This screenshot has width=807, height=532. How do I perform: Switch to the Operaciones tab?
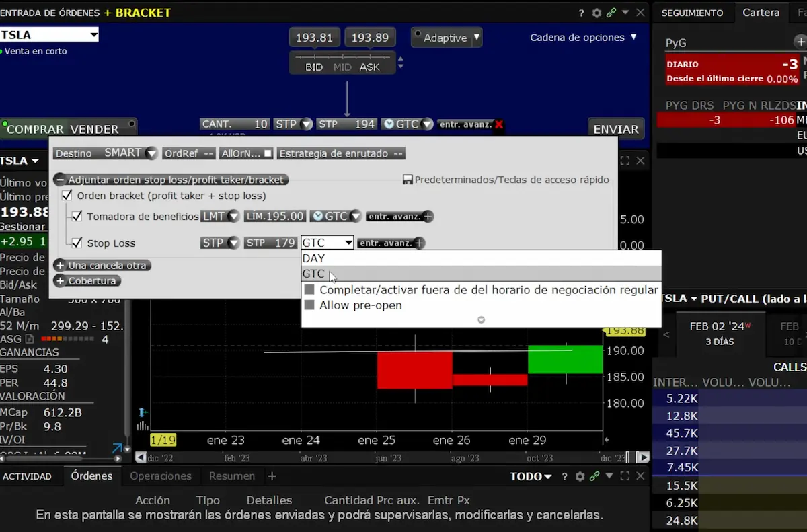click(x=161, y=476)
